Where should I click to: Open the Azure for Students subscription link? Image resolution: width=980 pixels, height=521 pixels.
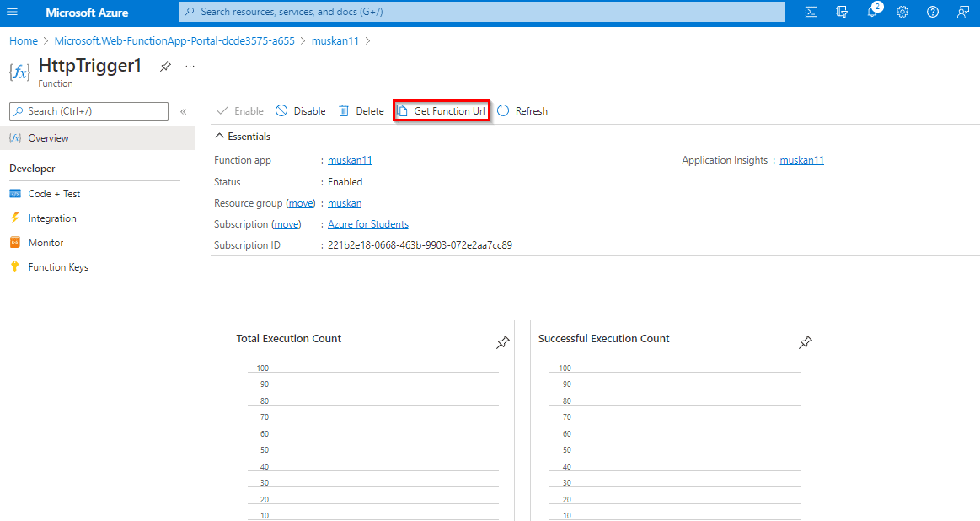367,224
